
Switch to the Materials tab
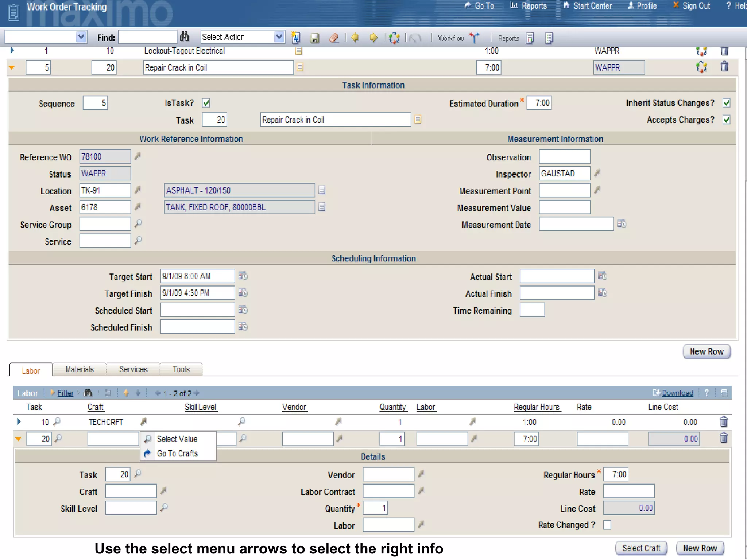[x=80, y=369]
